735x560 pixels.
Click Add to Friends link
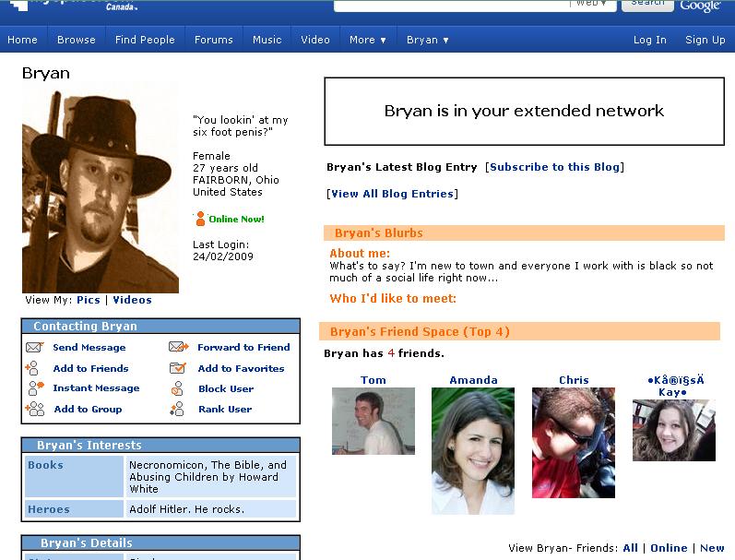(x=91, y=368)
